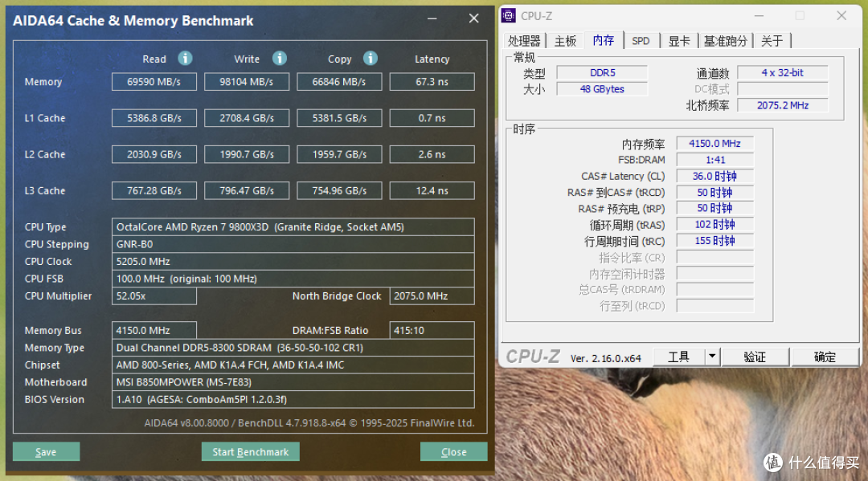
Task: Click the 验证 button in CPU-Z
Action: coord(755,356)
